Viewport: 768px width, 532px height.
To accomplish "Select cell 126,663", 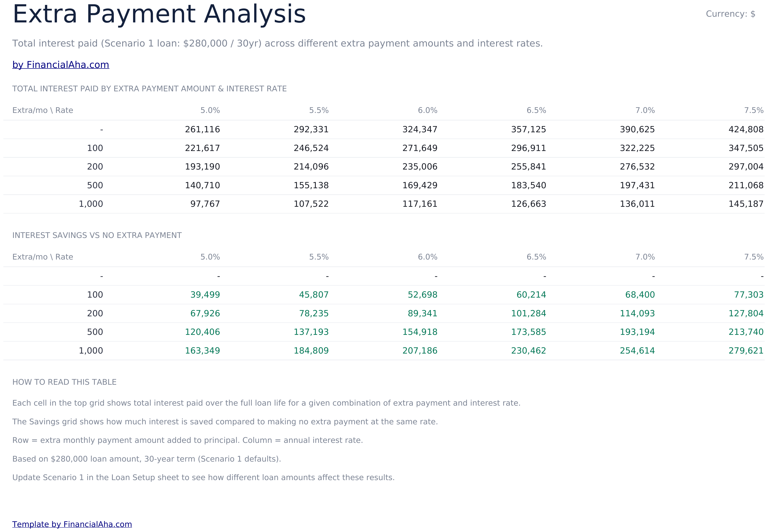I will pyautogui.click(x=529, y=204).
